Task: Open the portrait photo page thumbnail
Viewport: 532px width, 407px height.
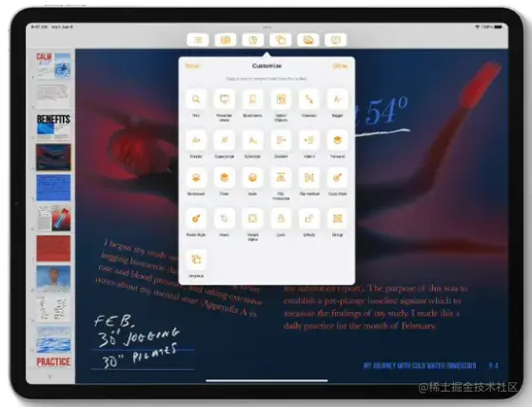Action: coord(53,279)
